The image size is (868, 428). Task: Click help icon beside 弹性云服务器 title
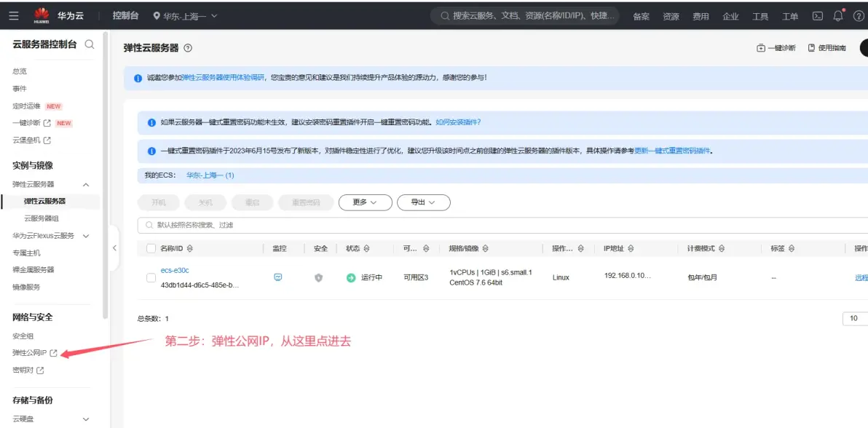tap(188, 48)
